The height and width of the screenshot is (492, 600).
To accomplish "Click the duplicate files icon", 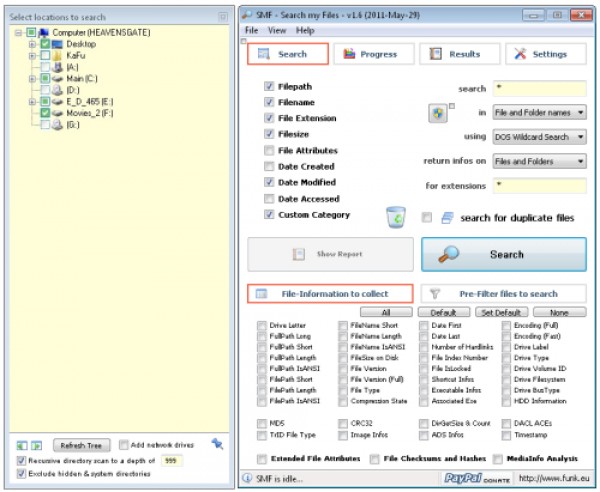I will coord(447,218).
